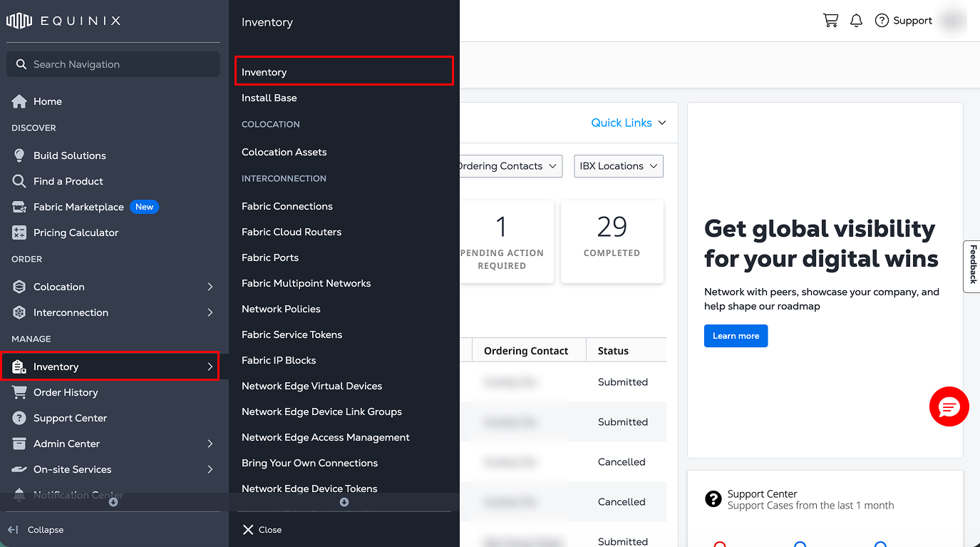Click the Order History cart icon

pyautogui.click(x=19, y=392)
